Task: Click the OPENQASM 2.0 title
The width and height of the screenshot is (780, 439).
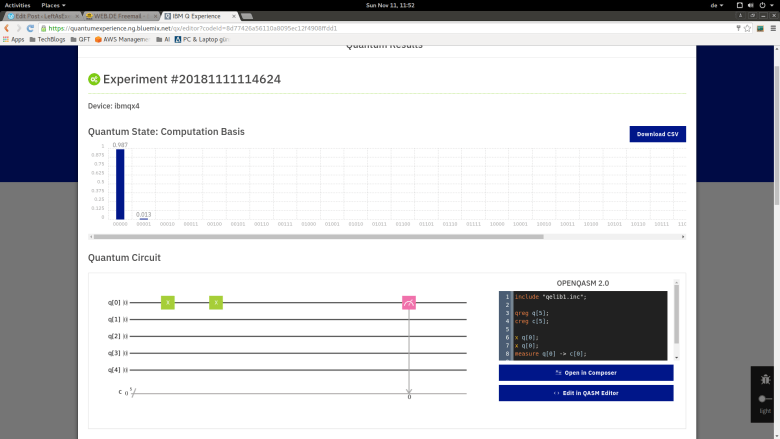Action: [583, 283]
